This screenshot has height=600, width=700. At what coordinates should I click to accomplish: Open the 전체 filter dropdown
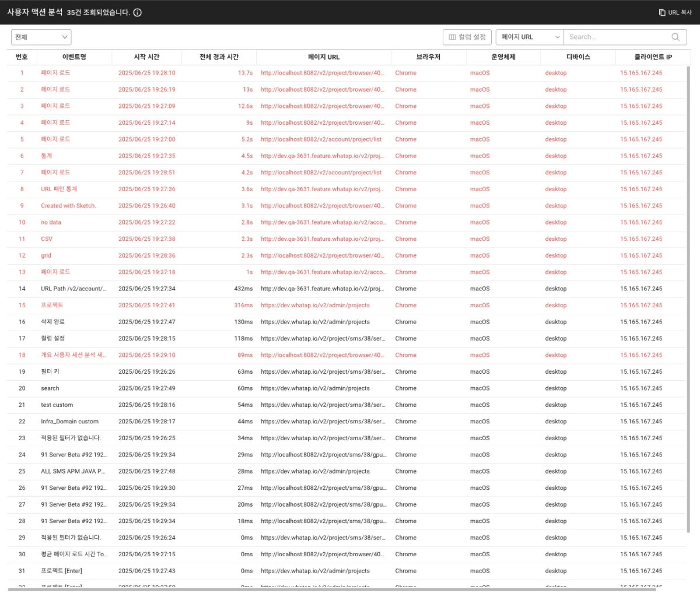coord(41,37)
